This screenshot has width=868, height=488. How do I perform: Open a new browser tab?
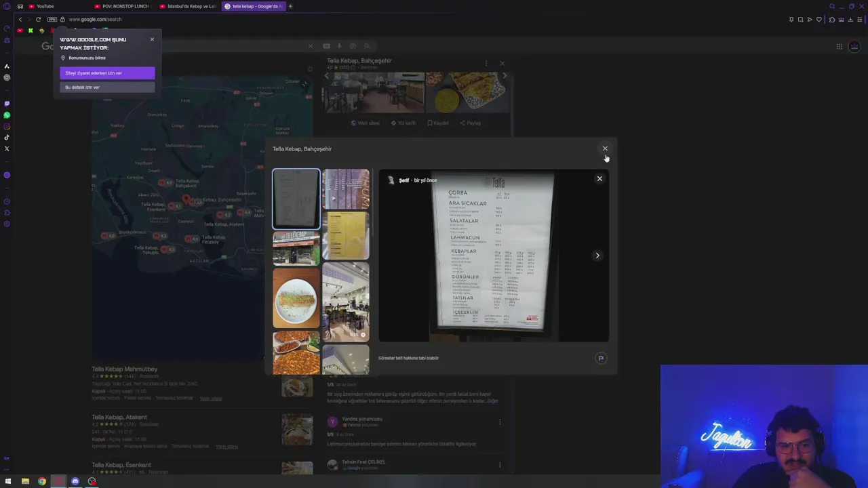[x=290, y=6]
